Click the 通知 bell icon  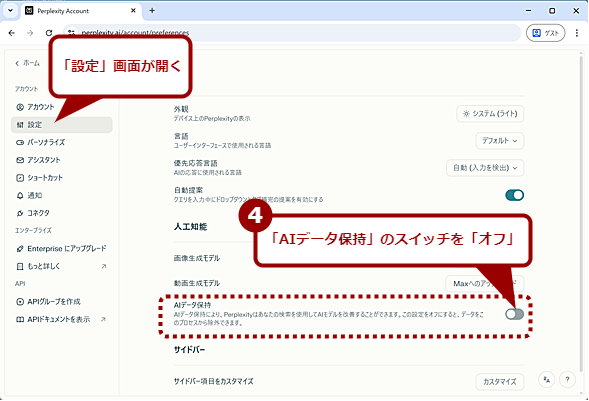(20, 195)
